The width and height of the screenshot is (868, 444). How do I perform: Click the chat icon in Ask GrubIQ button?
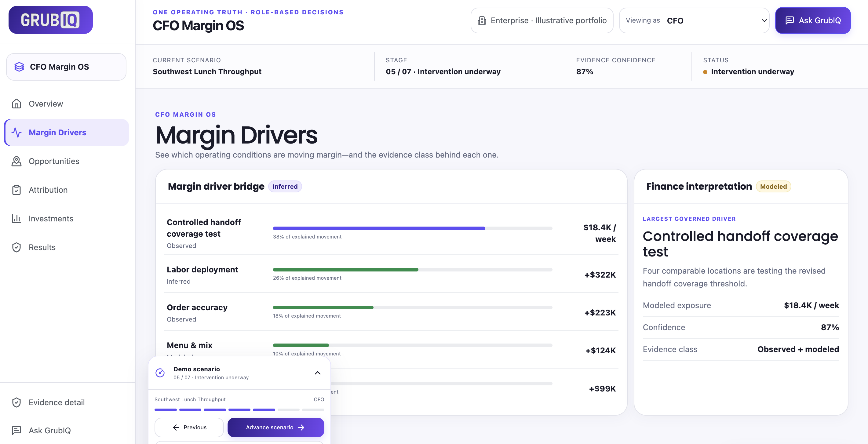tap(790, 20)
